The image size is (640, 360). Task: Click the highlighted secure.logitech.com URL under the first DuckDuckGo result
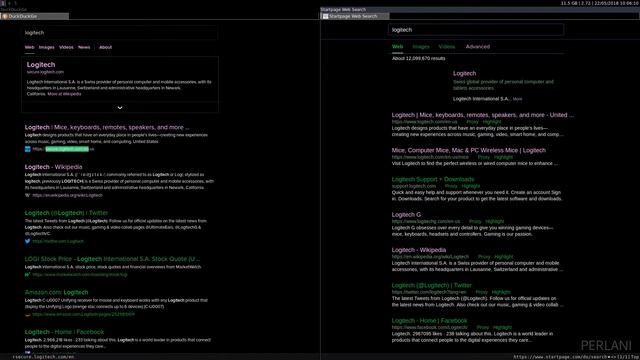pos(67,149)
